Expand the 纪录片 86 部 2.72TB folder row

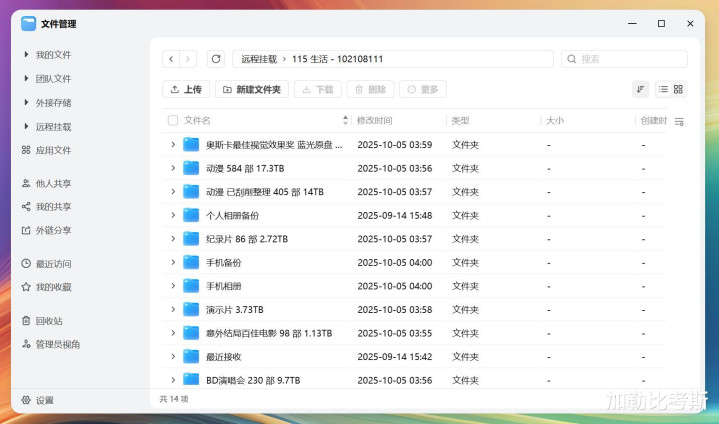(x=172, y=239)
